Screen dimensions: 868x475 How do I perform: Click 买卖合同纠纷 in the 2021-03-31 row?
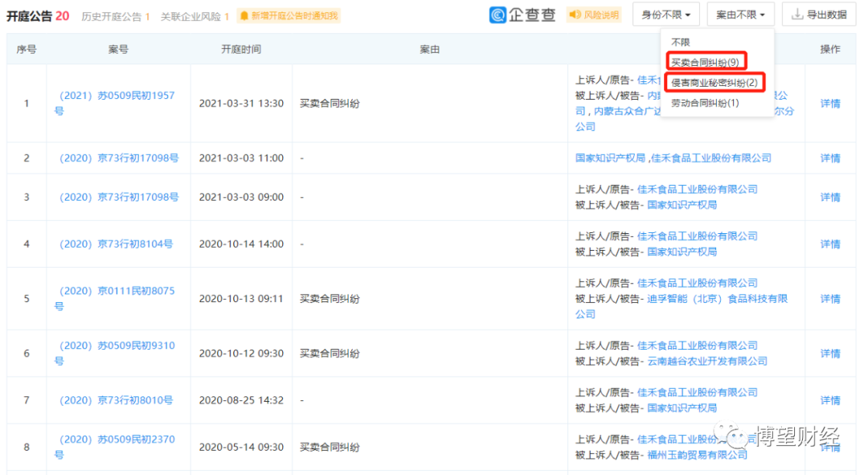click(x=330, y=104)
